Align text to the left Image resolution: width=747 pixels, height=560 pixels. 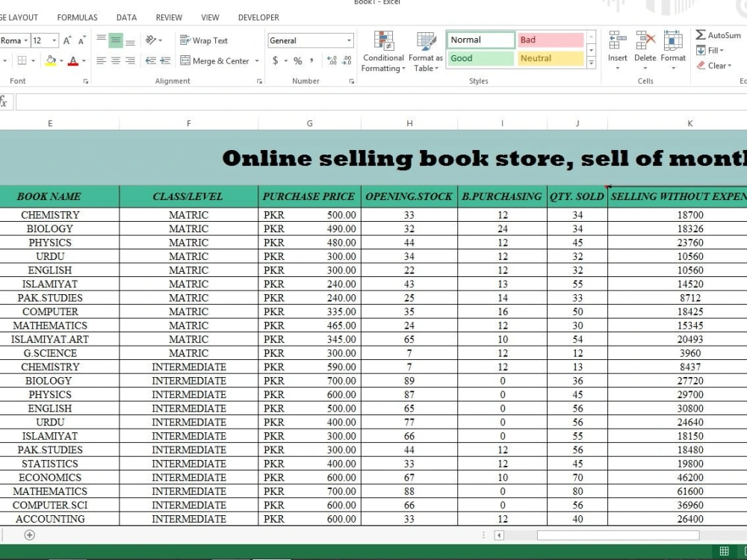pyautogui.click(x=102, y=61)
